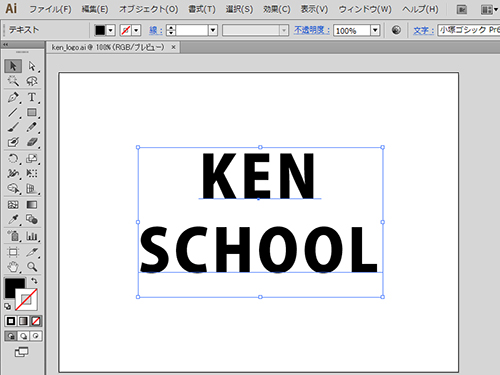Open the brush definition dropdown

(x=284, y=30)
